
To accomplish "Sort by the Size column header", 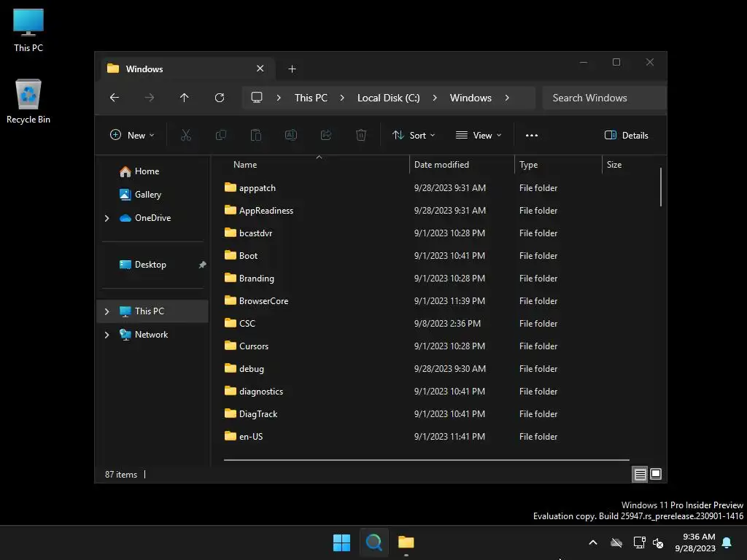I will pos(614,165).
